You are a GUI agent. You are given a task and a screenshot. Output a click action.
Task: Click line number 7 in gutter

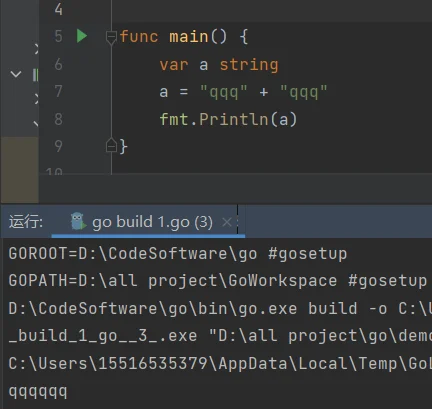pyautogui.click(x=58, y=91)
